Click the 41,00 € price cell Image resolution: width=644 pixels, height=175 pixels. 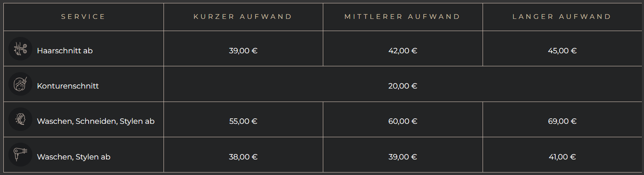coord(562,157)
